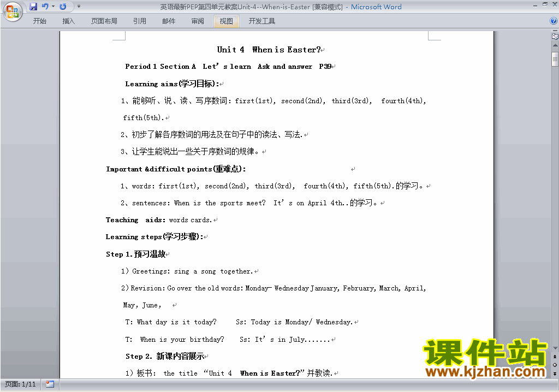Click the macro recording icon in status bar

50,384
